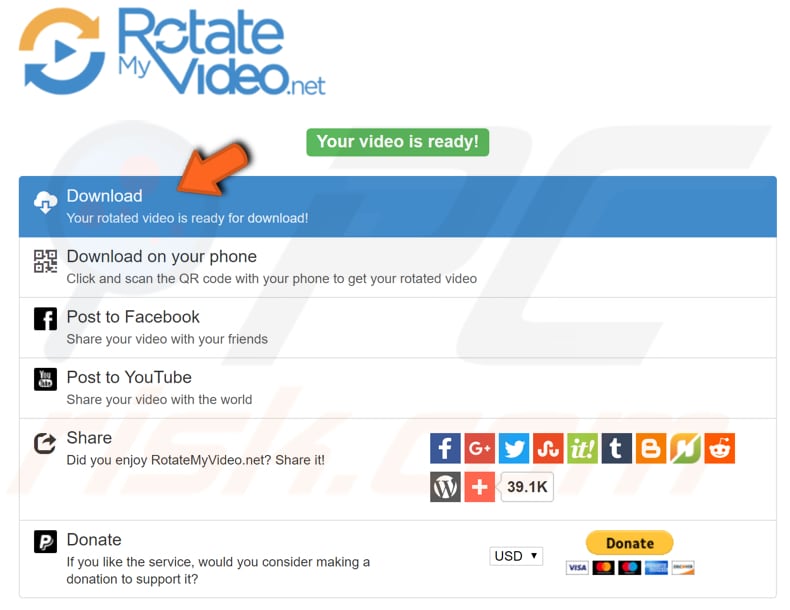Open Download on your phone option
The height and width of the screenshot is (610, 790).
[x=398, y=267]
